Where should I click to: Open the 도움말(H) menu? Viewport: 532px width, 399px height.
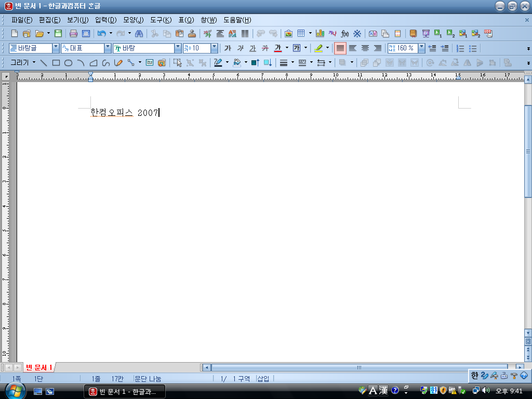tap(237, 20)
